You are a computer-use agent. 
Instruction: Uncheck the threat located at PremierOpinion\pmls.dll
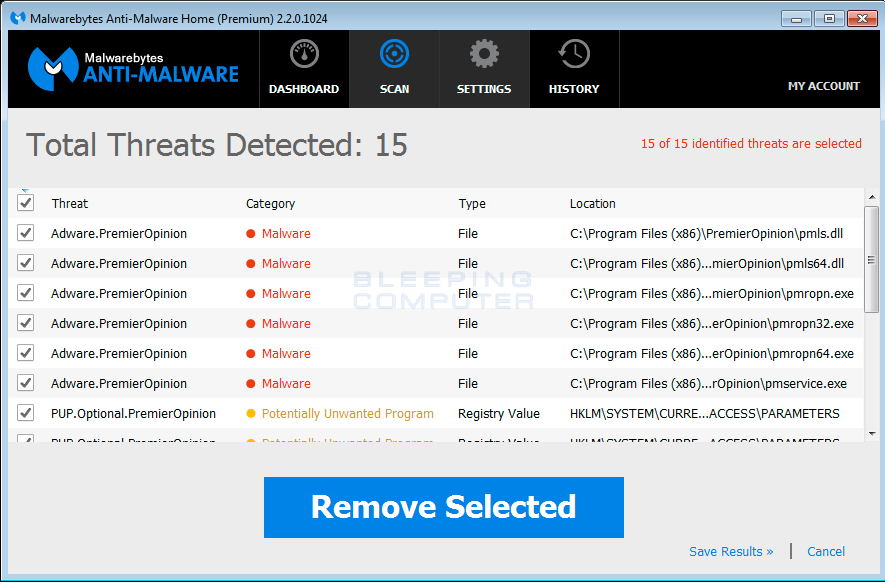[25, 233]
